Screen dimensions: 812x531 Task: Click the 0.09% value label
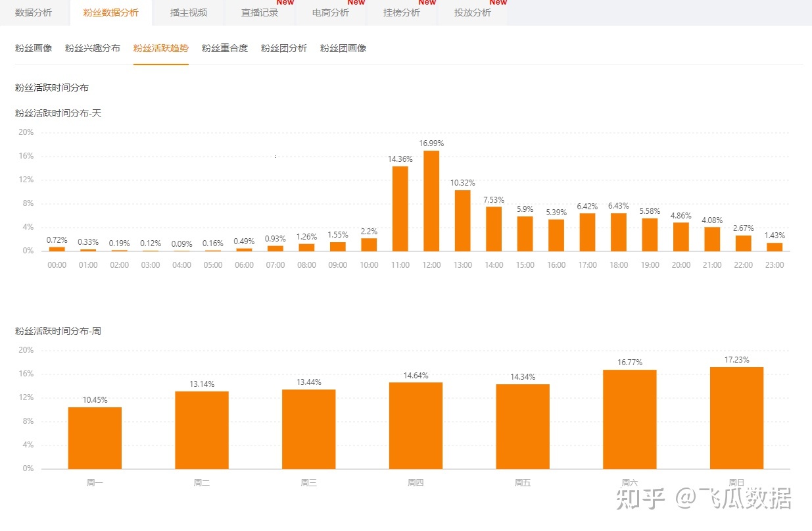182,244
